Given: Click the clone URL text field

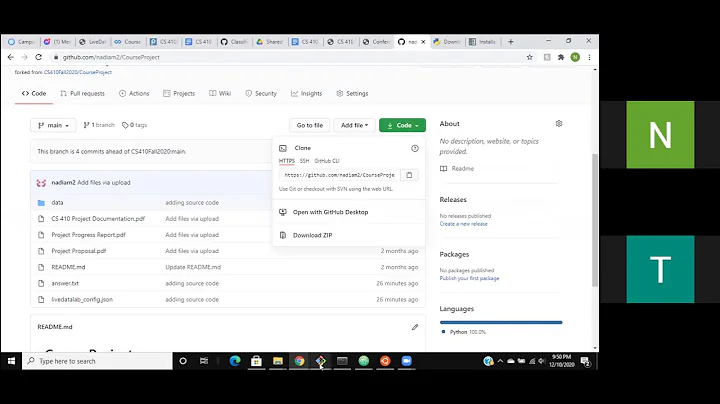Looking at the screenshot, I should click(340, 175).
